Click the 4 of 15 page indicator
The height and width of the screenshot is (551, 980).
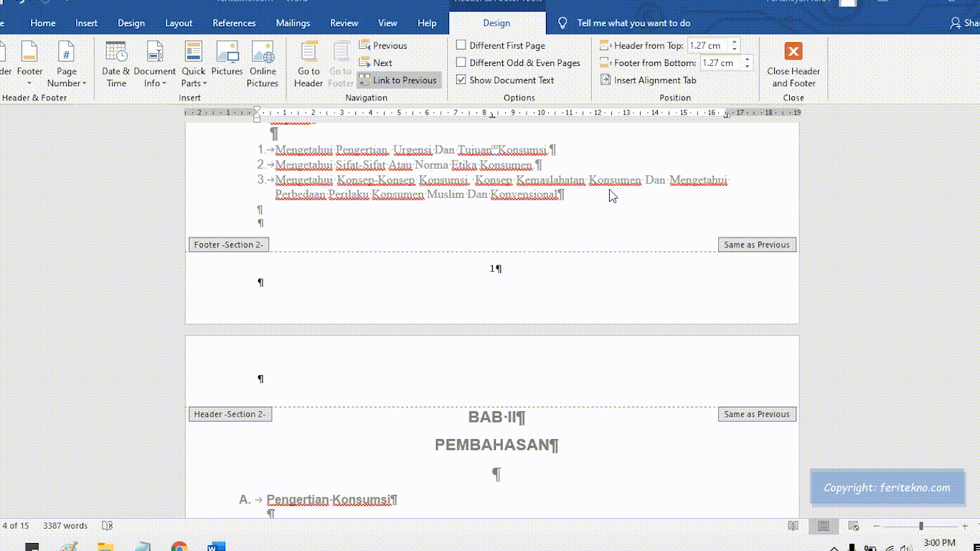click(x=15, y=526)
